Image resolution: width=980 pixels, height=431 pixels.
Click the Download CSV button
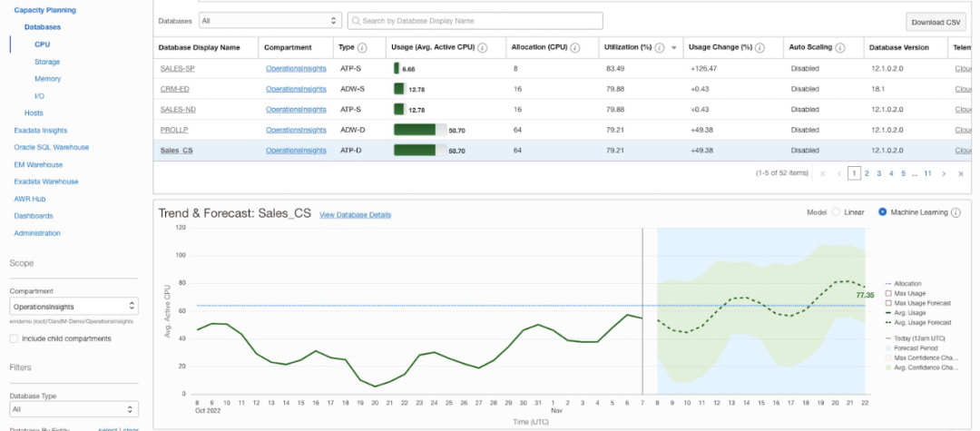tap(936, 23)
